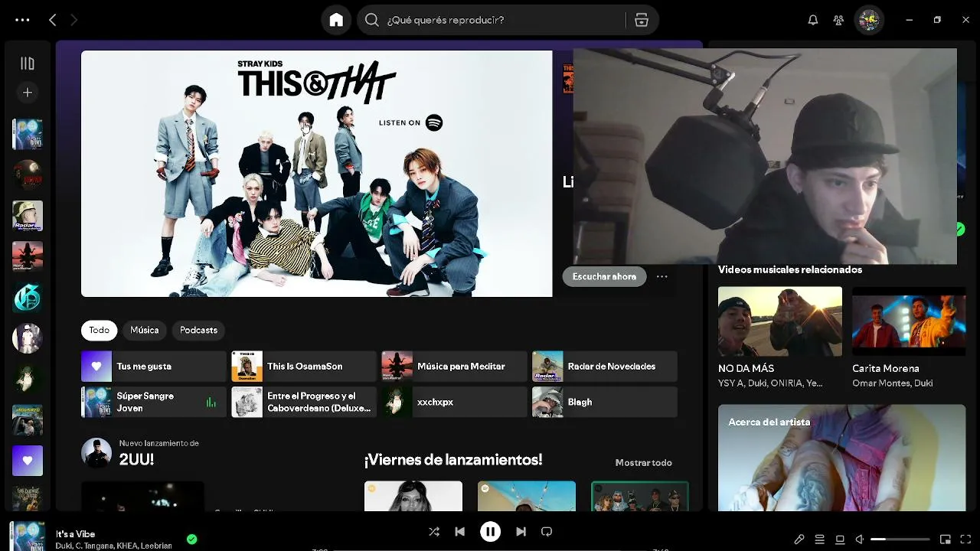The image size is (980, 551).
Task: Select the Todo filter chip
Action: [99, 330]
